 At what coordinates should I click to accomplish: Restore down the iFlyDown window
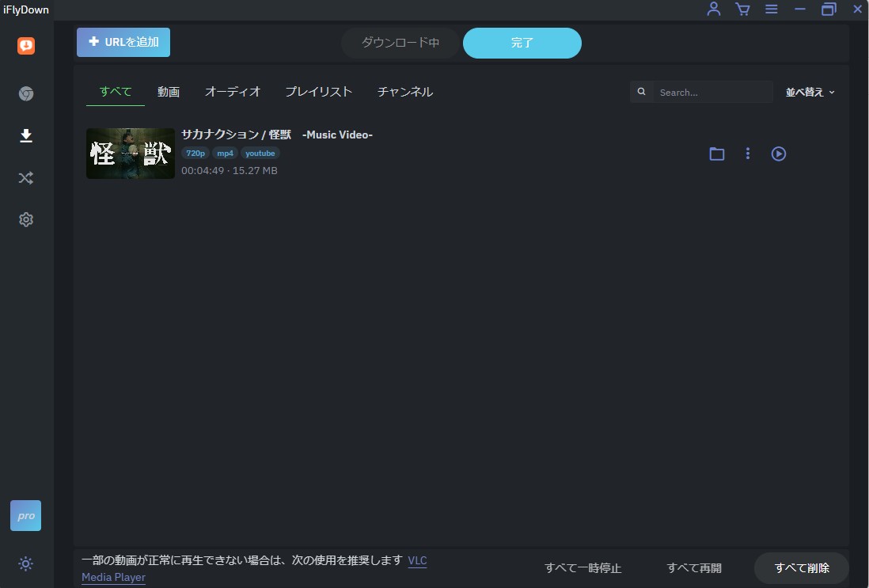pos(829,9)
